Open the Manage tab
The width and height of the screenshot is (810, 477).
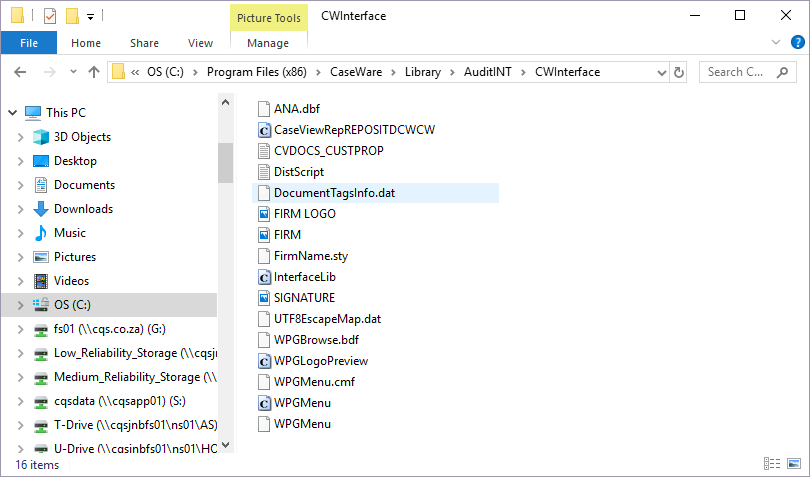(x=268, y=43)
